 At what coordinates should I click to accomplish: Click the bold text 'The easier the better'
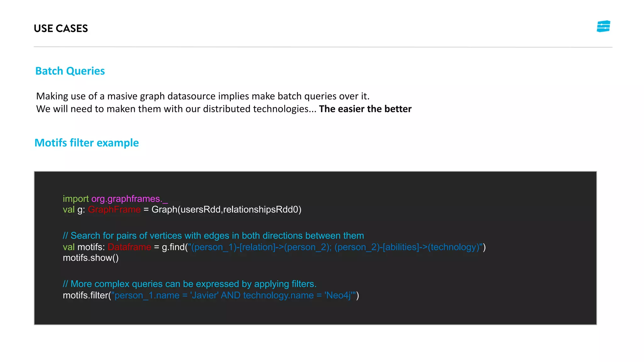[365, 109]
